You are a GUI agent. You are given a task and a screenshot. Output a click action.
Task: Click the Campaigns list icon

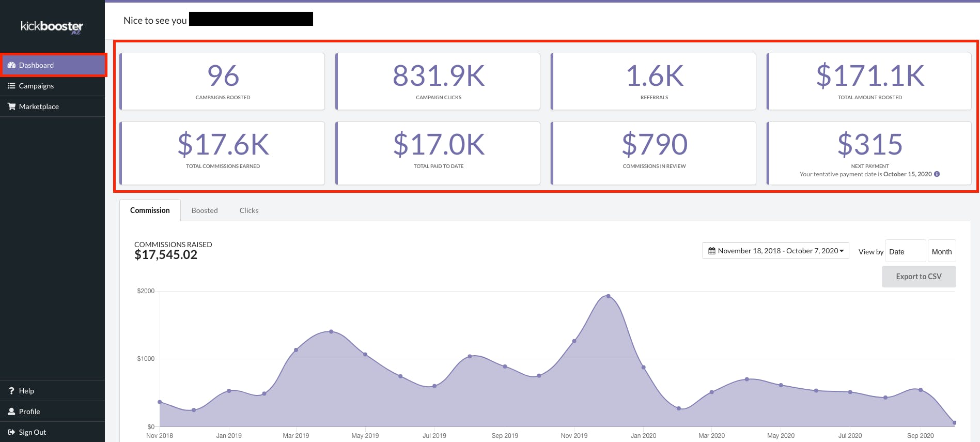click(x=11, y=86)
